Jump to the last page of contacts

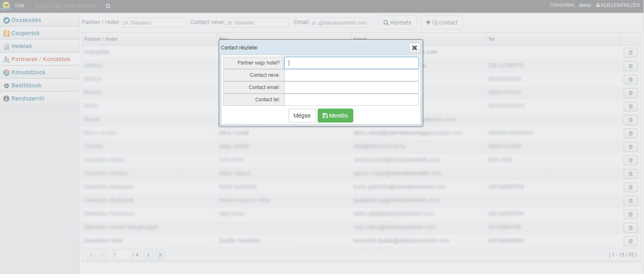pyautogui.click(x=160, y=255)
